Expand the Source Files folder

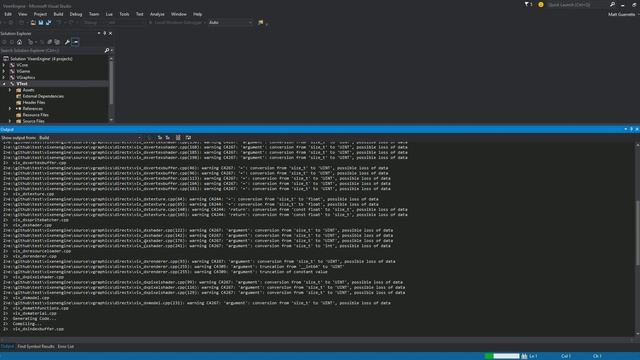point(10,121)
